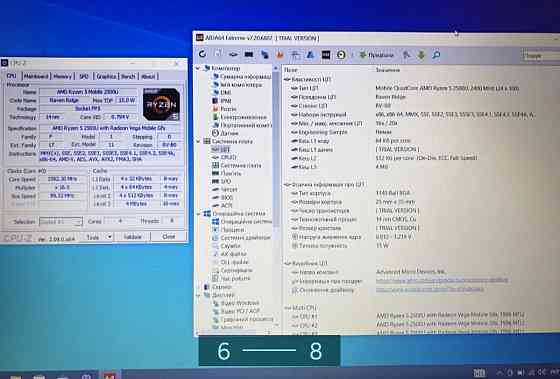The width and height of the screenshot is (560, 379).
Task: Click the AIDA64 title bar application icon
Action: [x=200, y=38]
